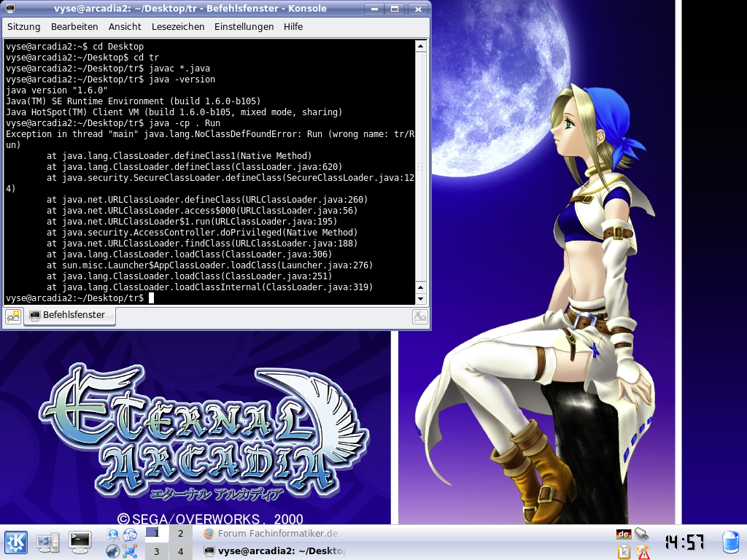Open the network cable tray icon
This screenshot has height=560, width=747.
642,534
